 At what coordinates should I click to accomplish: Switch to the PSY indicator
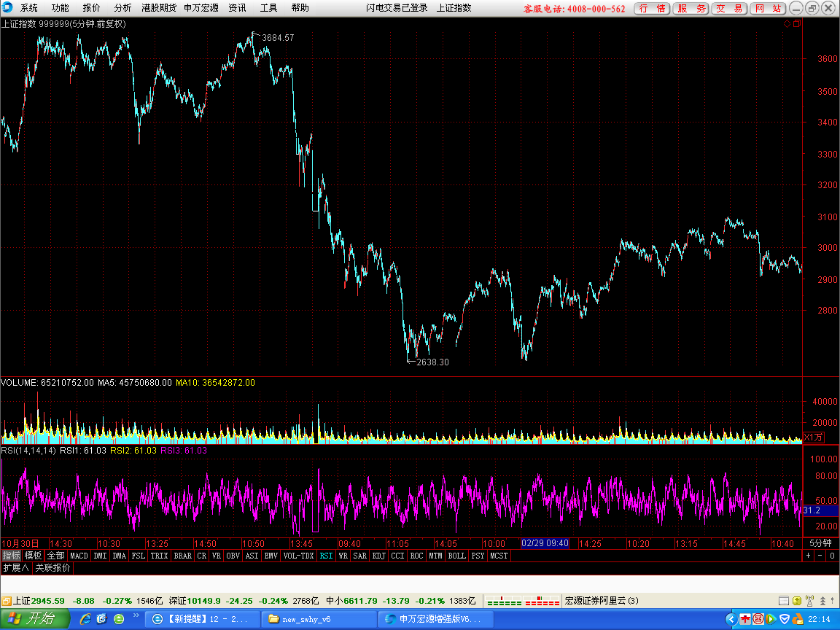click(x=478, y=556)
